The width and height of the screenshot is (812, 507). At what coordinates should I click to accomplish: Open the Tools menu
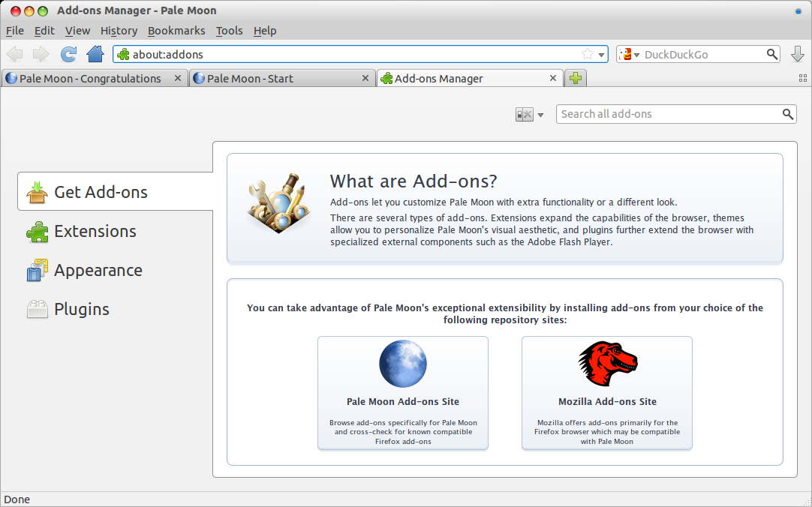pos(229,31)
